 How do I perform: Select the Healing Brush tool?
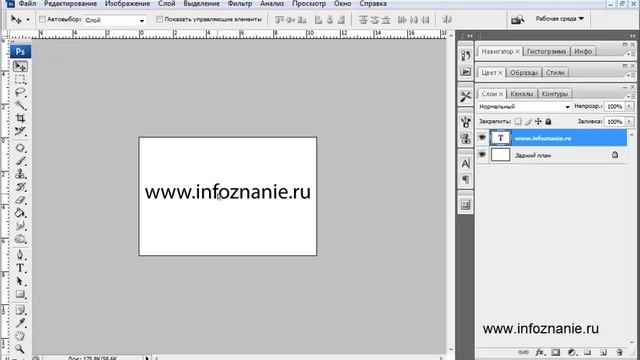pos(20,148)
